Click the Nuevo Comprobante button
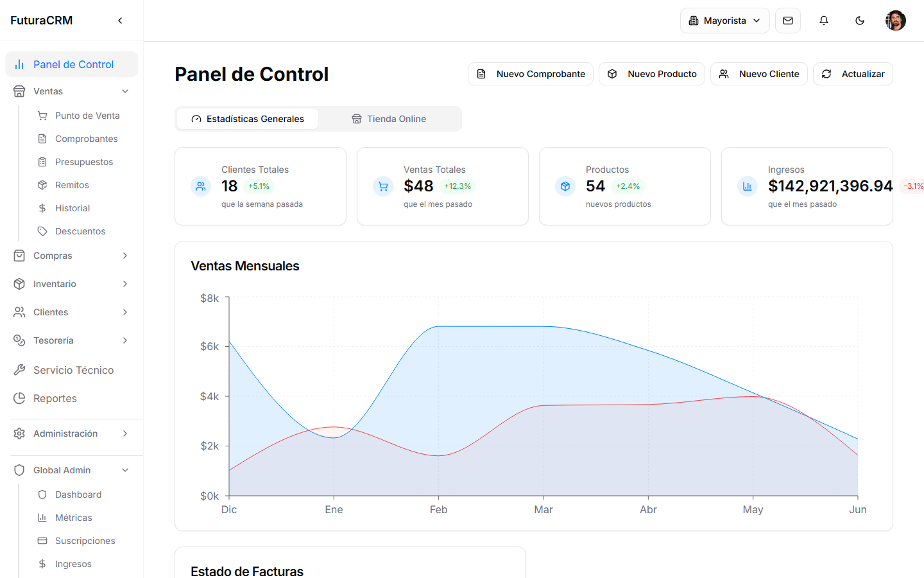The height and width of the screenshot is (578, 924). (x=531, y=74)
